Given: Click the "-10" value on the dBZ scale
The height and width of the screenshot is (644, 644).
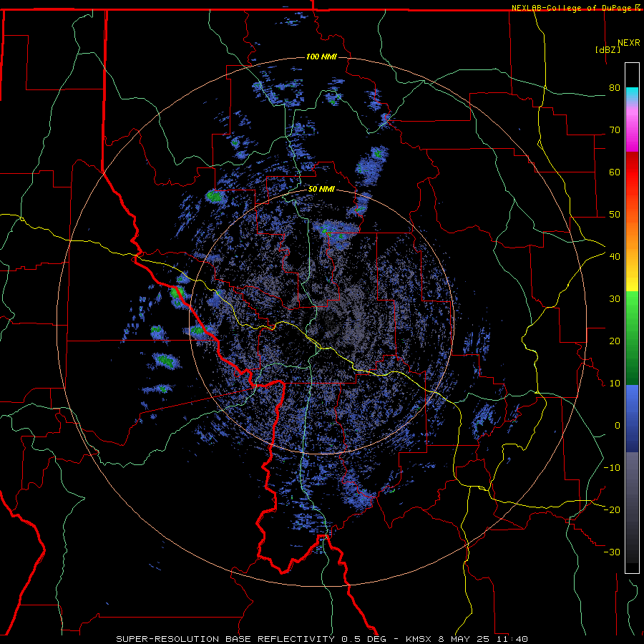Looking at the screenshot, I should [x=612, y=468].
